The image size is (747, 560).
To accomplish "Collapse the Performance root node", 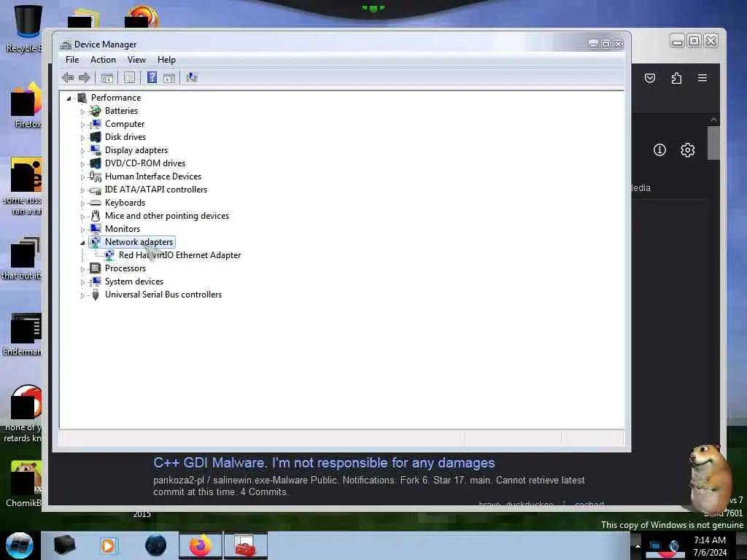I will coord(69,98).
